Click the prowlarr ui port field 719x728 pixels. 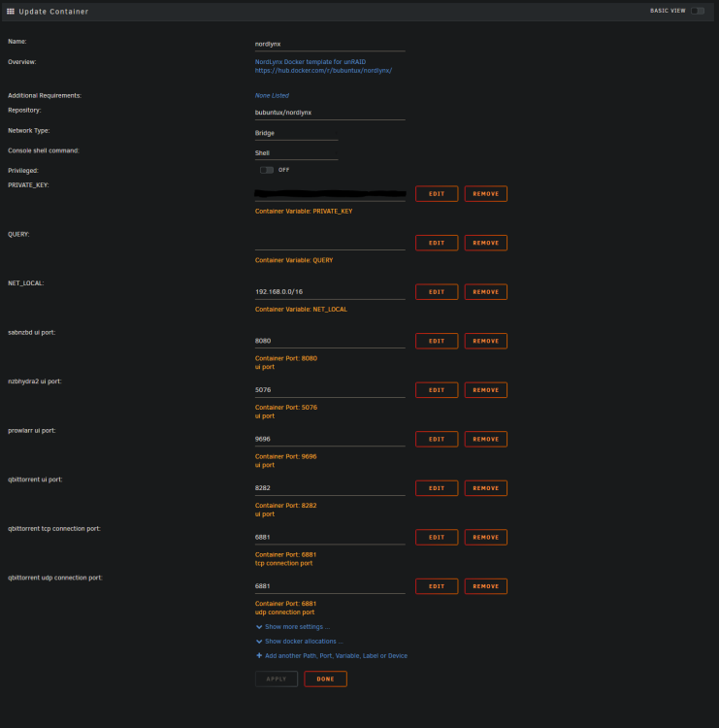tap(330, 439)
